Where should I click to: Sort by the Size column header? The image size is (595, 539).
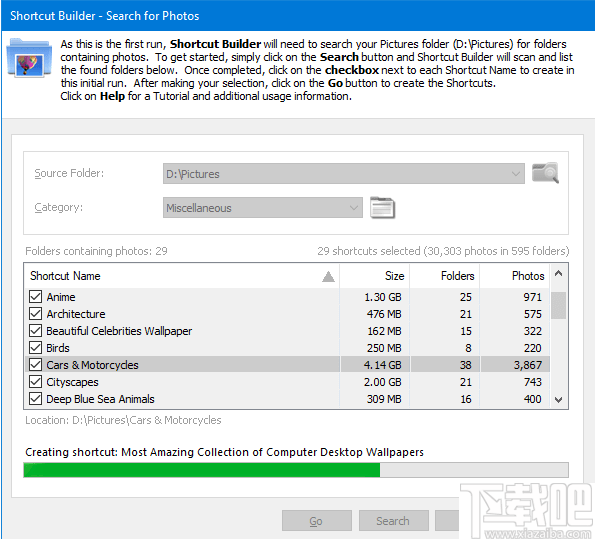point(375,276)
